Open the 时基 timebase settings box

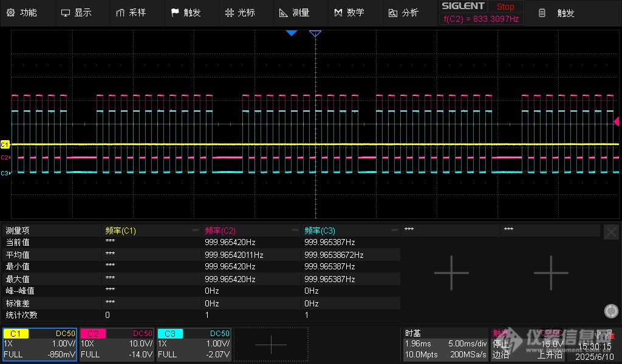446,344
